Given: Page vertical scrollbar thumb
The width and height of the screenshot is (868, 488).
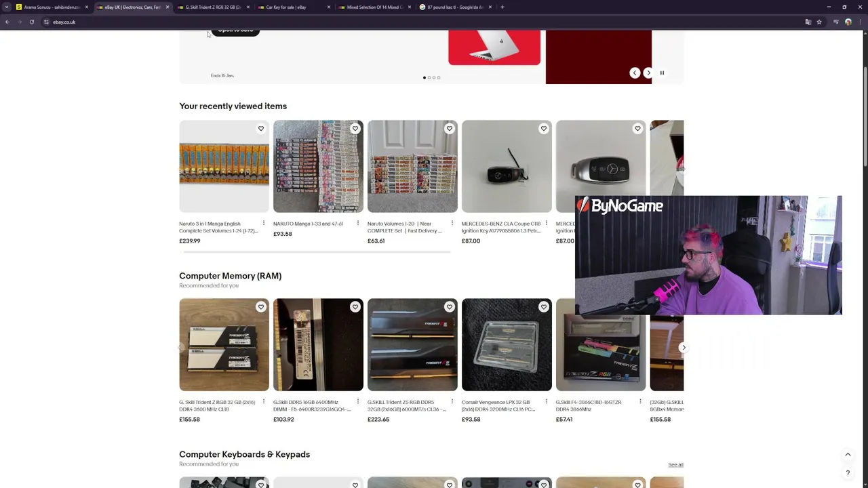Looking at the screenshot, I should (865, 115).
